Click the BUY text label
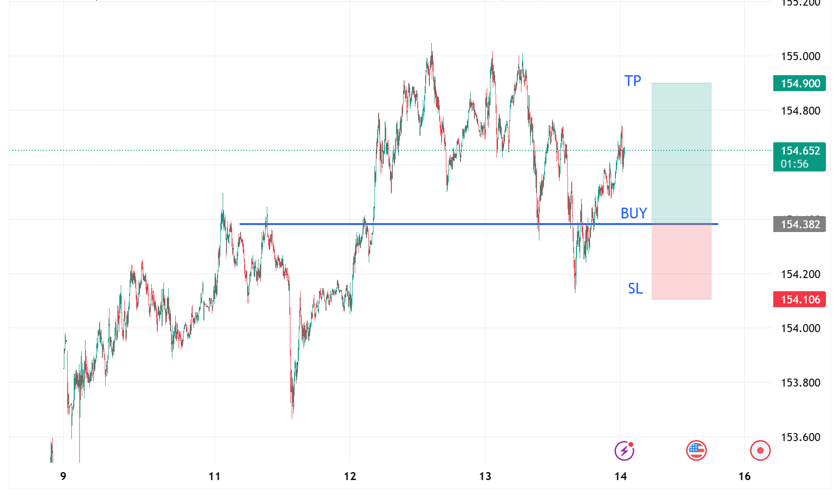The image size is (840, 504). (633, 213)
